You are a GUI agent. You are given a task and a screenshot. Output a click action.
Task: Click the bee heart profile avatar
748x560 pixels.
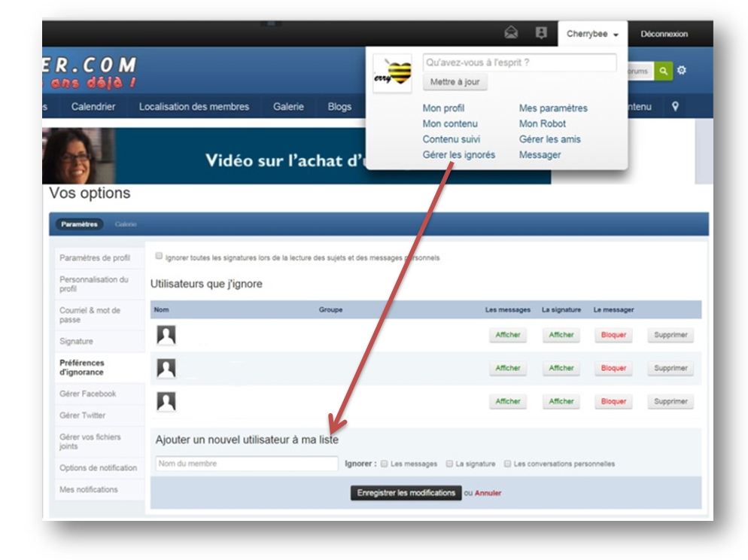tap(392, 75)
